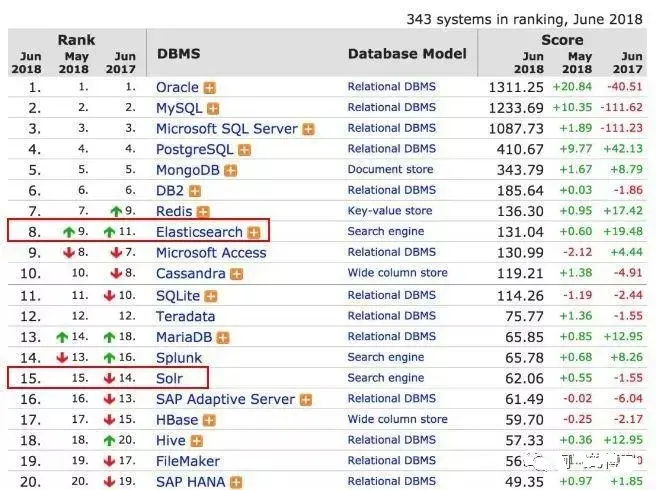Click the plus icon beside Microsoft SQL Server
The image size is (656, 490).
tap(308, 130)
